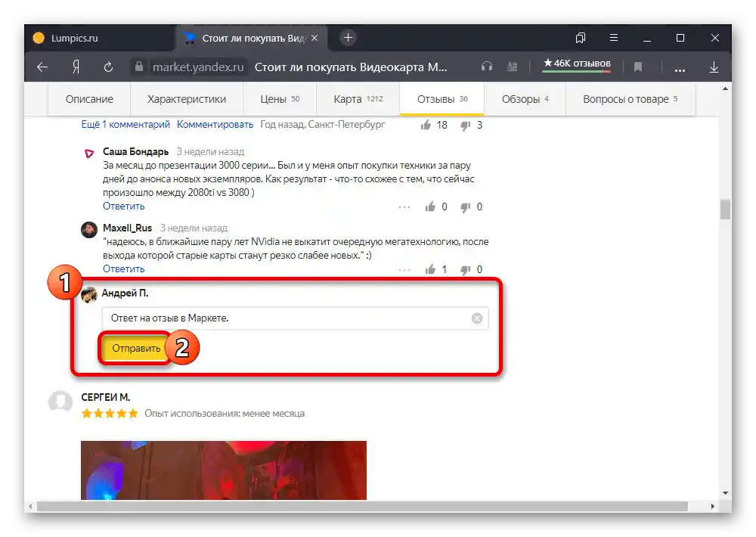The image size is (756, 537).
Task: Open the more options dots on Maxell_Rus's comment
Action: pos(404,270)
